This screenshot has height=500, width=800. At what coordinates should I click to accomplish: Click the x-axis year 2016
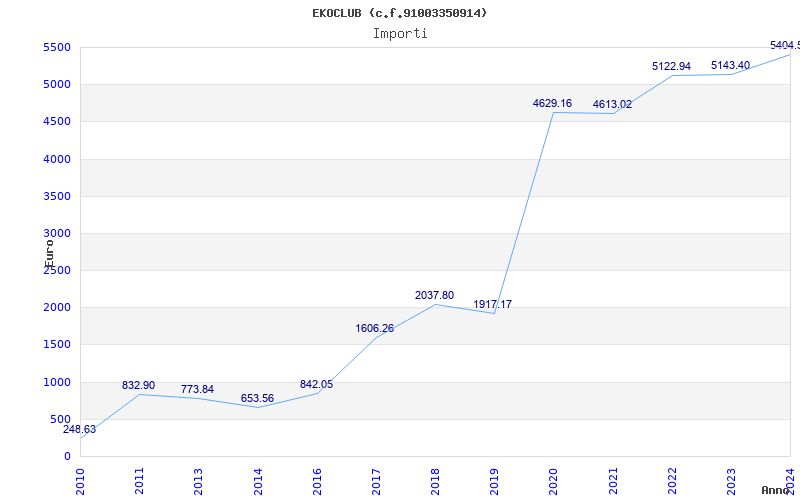[317, 481]
